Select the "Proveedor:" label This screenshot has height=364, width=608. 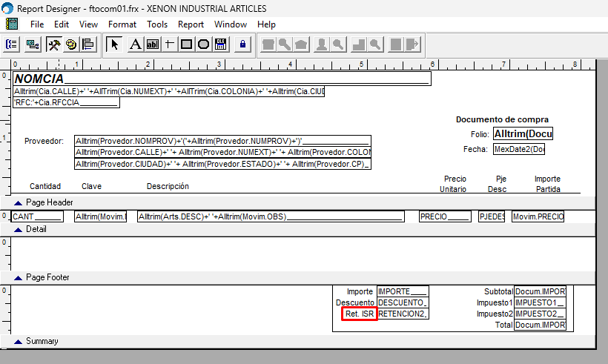tap(44, 141)
